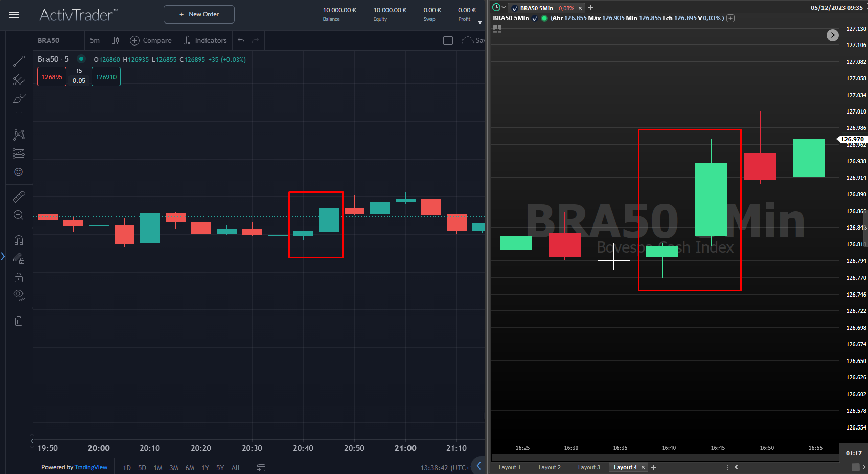Activate the zoom in tool

pos(19,215)
